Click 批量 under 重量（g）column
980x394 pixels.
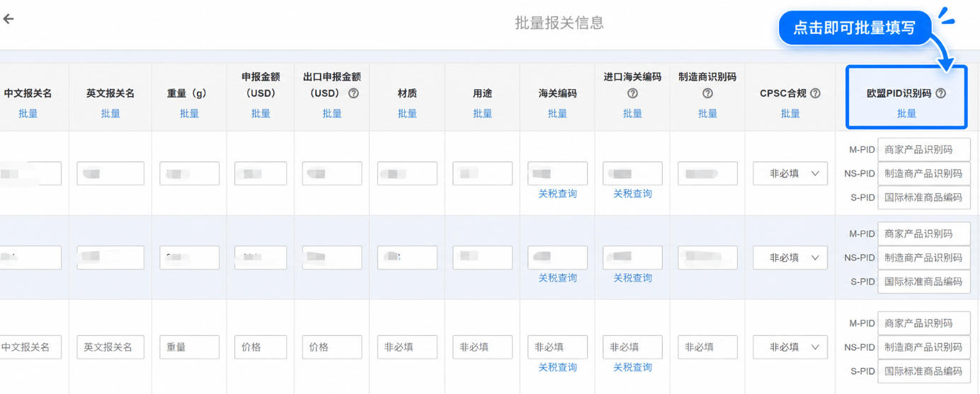tap(189, 113)
